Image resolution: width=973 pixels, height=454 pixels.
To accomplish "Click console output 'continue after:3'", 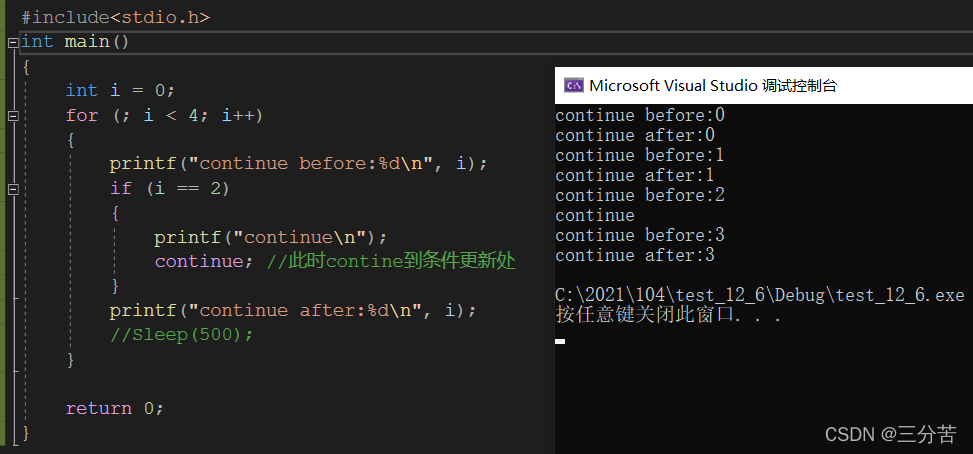I will (635, 255).
